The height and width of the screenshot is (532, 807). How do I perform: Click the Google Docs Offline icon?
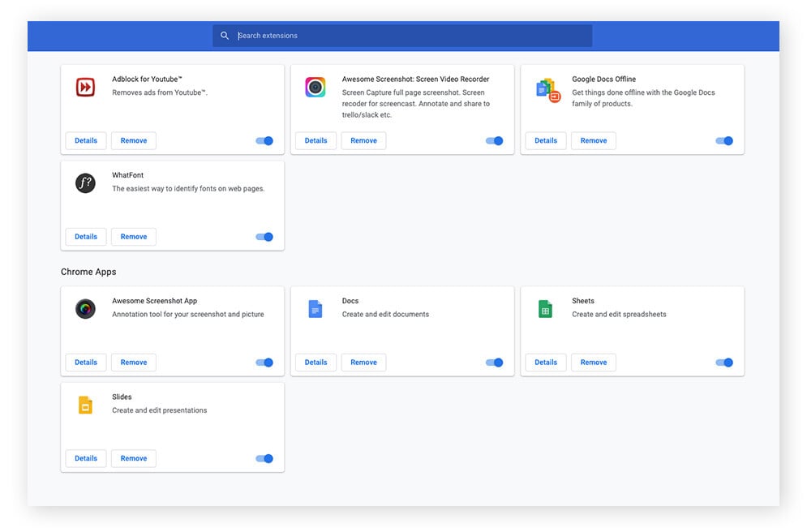click(546, 89)
